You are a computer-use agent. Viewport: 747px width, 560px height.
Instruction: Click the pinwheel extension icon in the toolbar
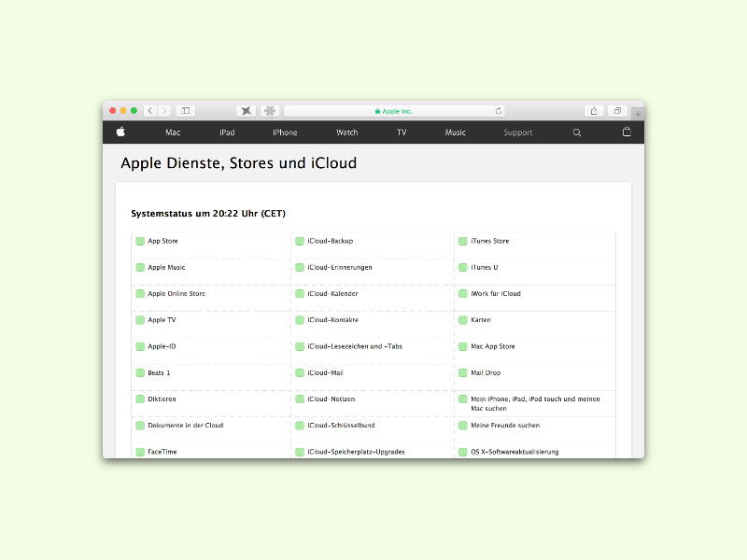pos(246,111)
